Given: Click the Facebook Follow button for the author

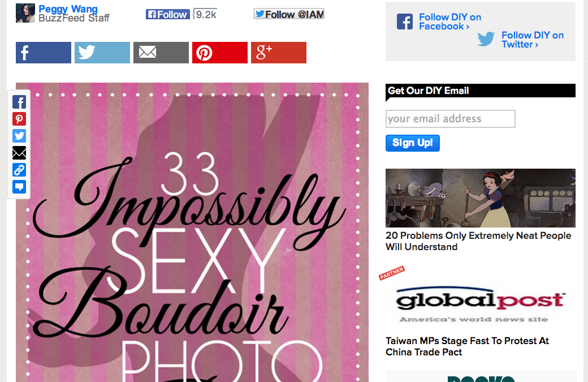Looking at the screenshot, I should 167,14.
